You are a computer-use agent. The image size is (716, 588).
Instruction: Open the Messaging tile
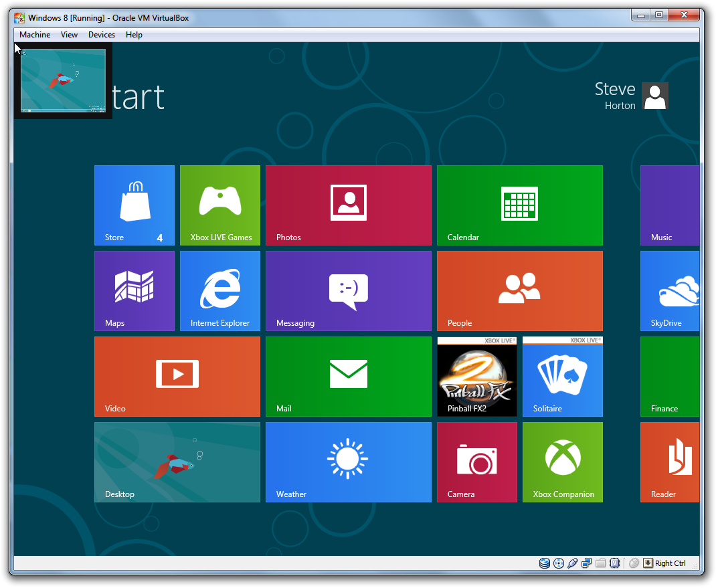(349, 291)
